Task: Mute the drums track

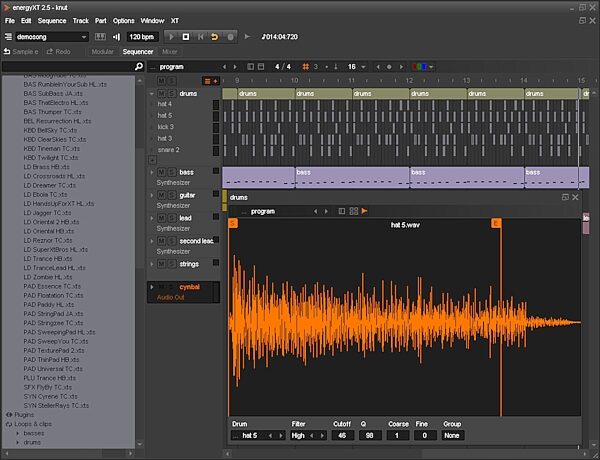Action: coord(161,93)
